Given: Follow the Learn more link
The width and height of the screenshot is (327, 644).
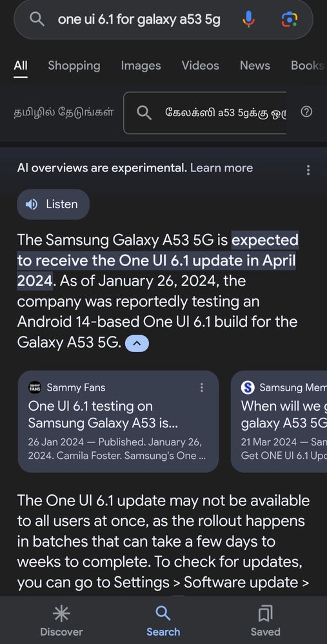Looking at the screenshot, I should coord(221,168).
